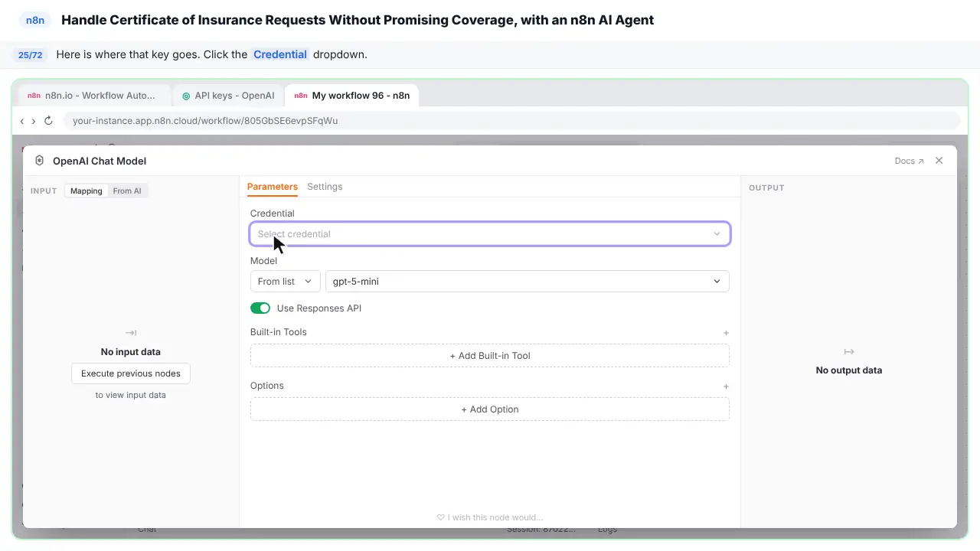Click the I wish this node would link

pos(490,517)
